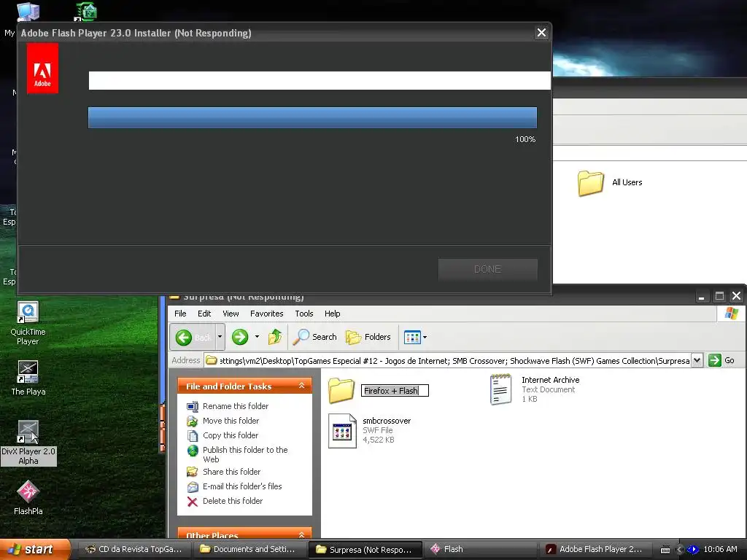Open the Favorites menu
The height and width of the screenshot is (560, 747).
267,314
